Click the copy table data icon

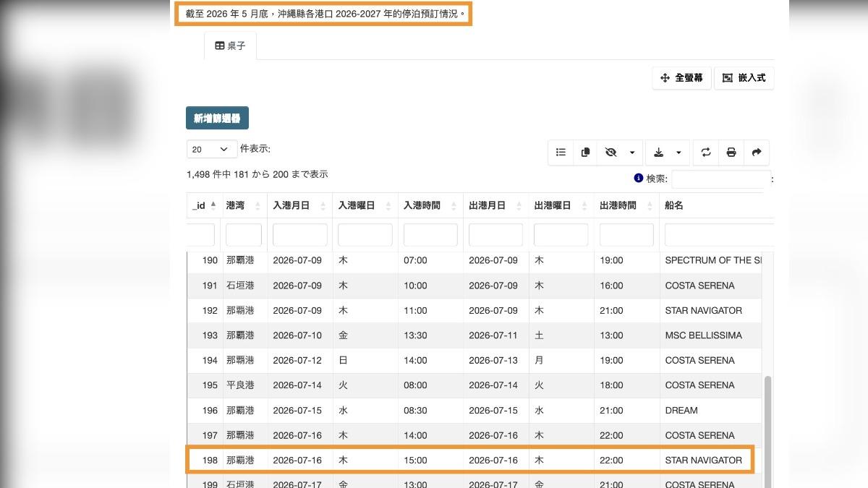[585, 153]
